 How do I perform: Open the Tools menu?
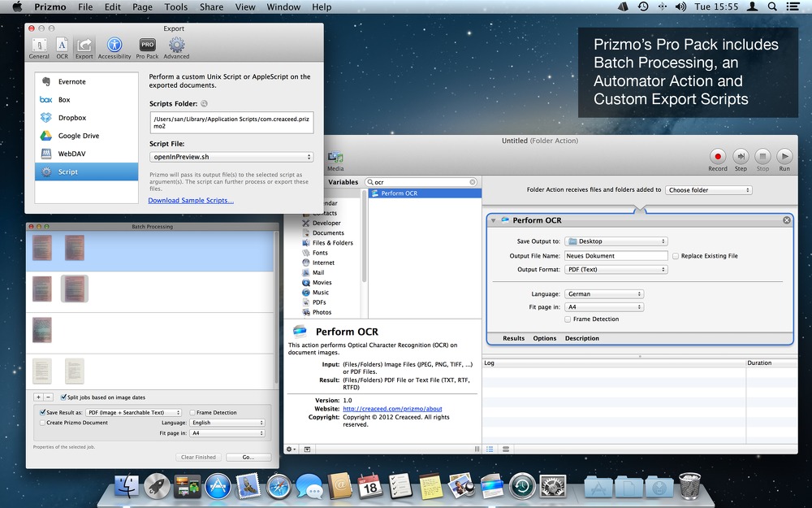(x=176, y=7)
